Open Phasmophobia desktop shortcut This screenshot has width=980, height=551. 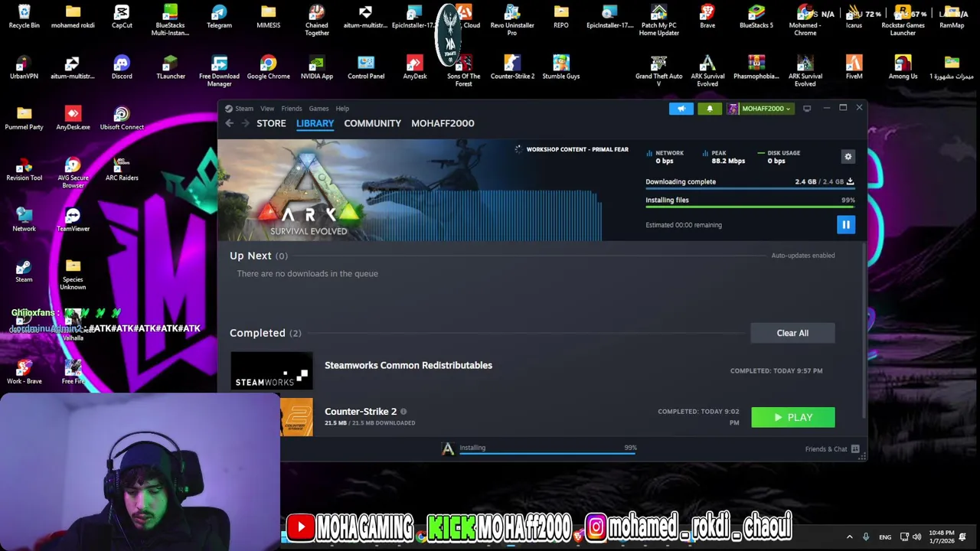[x=756, y=67]
